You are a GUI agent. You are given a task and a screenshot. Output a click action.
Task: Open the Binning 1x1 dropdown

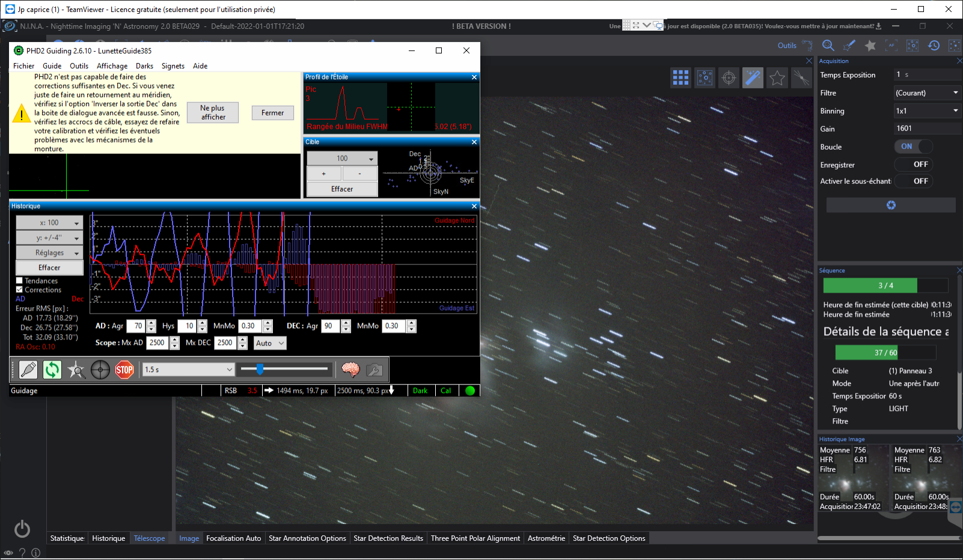pos(927,111)
